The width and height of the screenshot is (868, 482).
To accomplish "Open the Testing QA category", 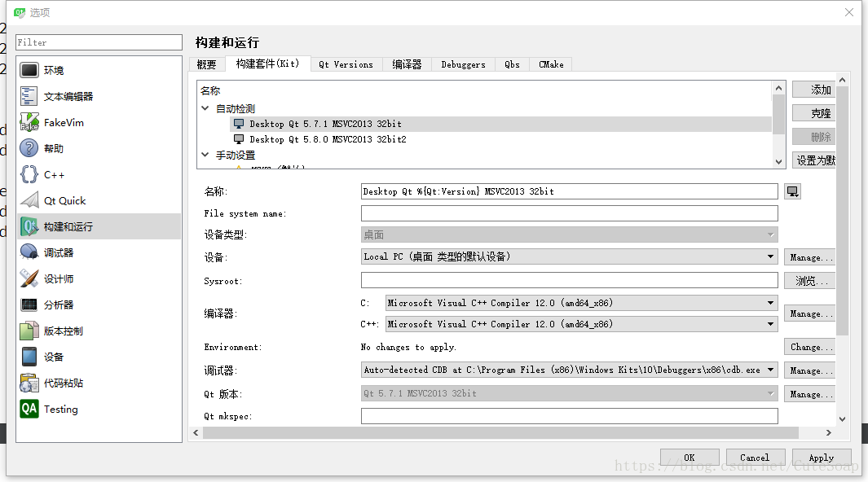I will (99, 409).
